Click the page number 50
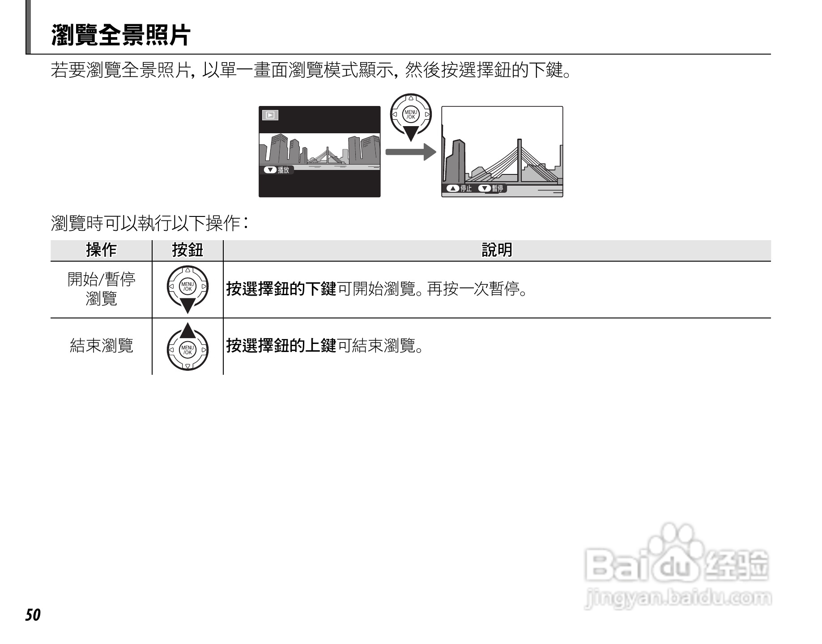This screenshot has height=644, width=822. click(x=33, y=615)
